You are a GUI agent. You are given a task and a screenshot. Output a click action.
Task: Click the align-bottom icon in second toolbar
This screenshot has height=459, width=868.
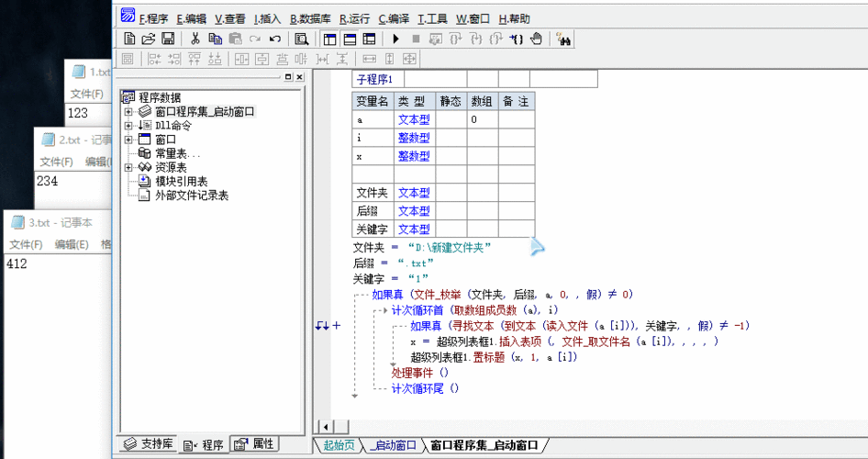click(x=214, y=58)
